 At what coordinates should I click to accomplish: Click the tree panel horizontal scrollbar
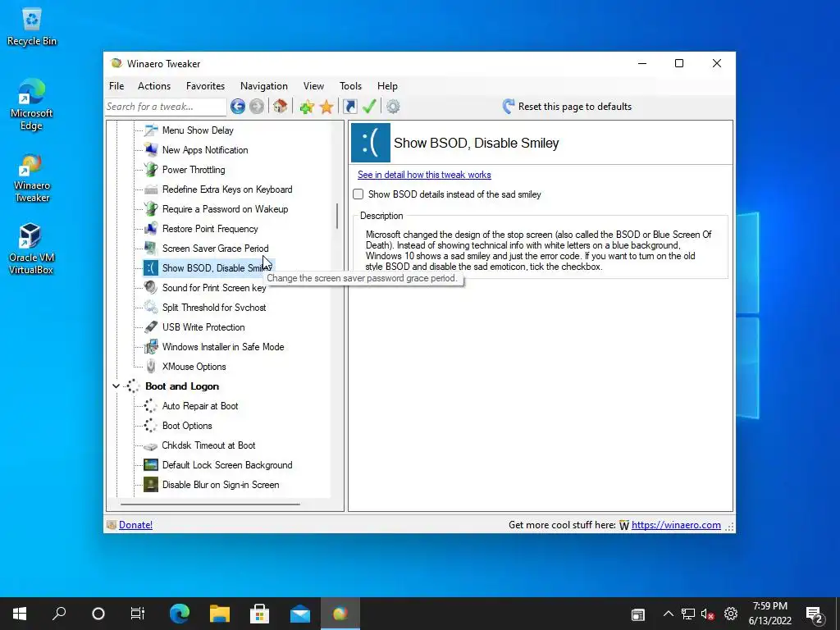[210, 504]
